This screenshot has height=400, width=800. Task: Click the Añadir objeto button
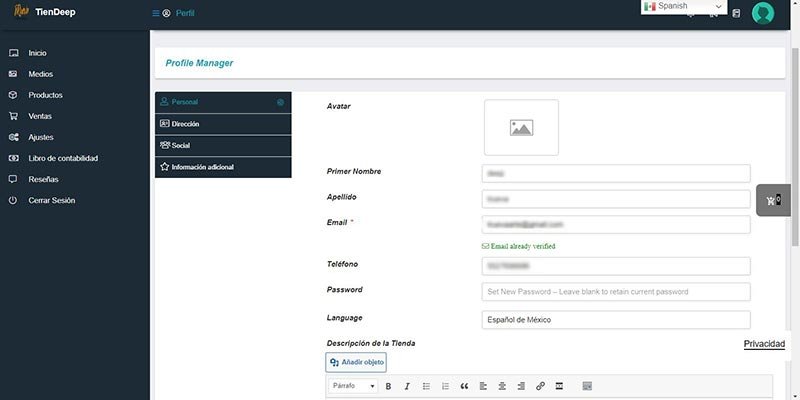pyautogui.click(x=356, y=363)
